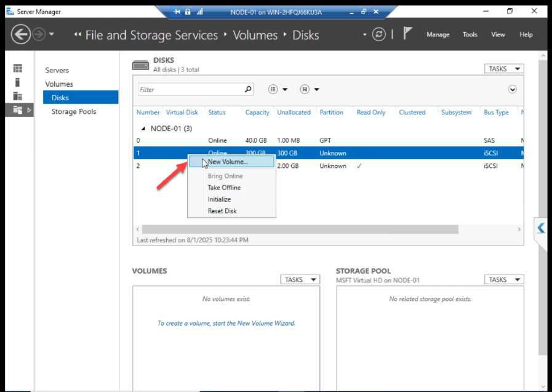This screenshot has height=392, width=552.
Task: Click the side panel collapse chevron
Action: (x=541, y=228)
